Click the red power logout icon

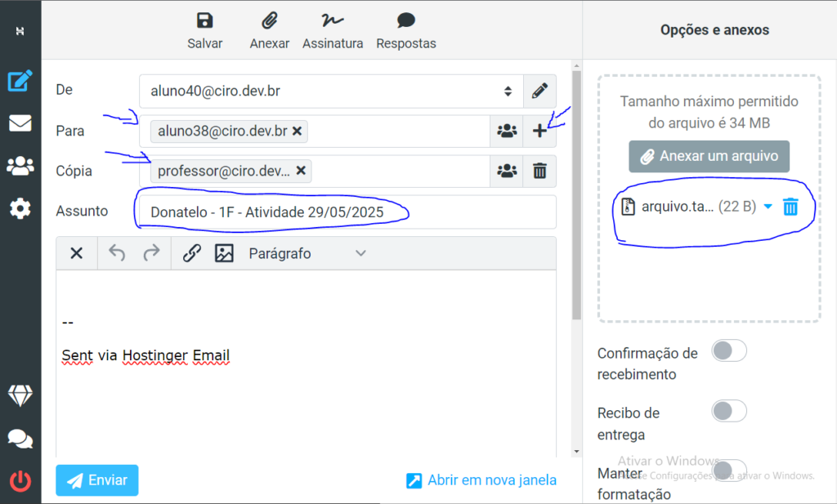pos(20,481)
